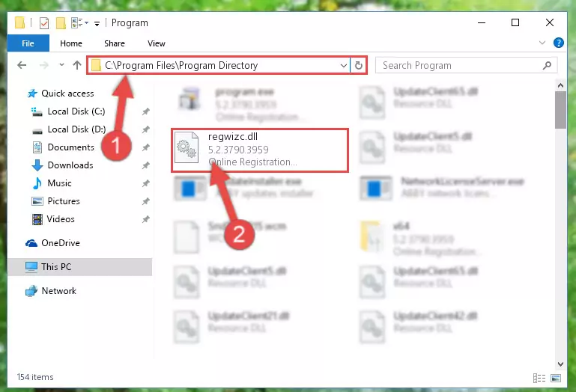Switch to the Home ribbon tab
576x392 pixels.
click(x=71, y=43)
